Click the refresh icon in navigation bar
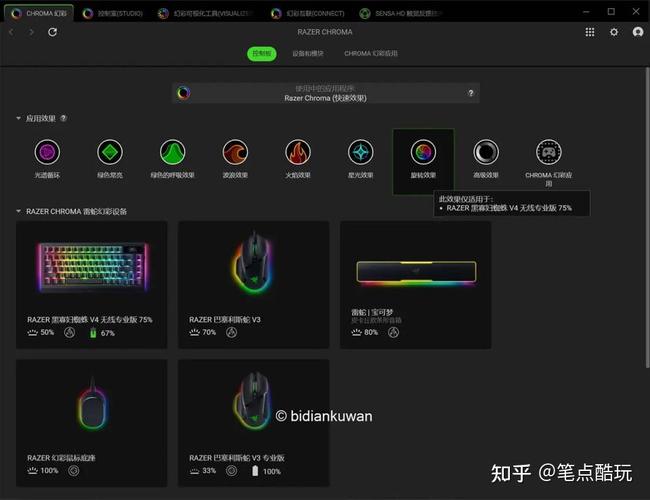 [x=53, y=32]
